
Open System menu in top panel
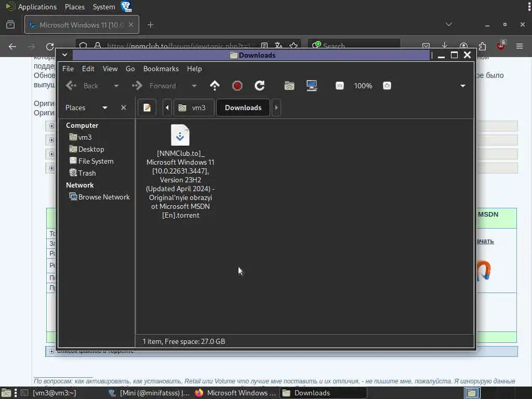click(x=104, y=7)
